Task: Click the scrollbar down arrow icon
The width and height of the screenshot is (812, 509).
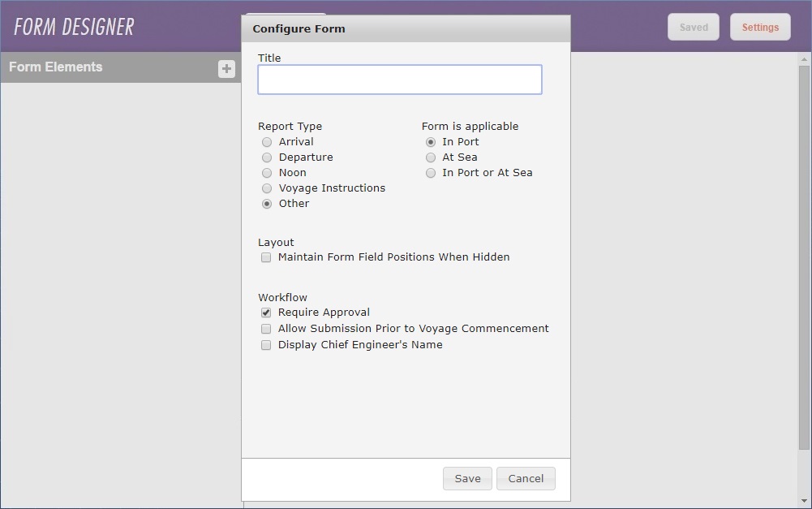Action: [804, 501]
